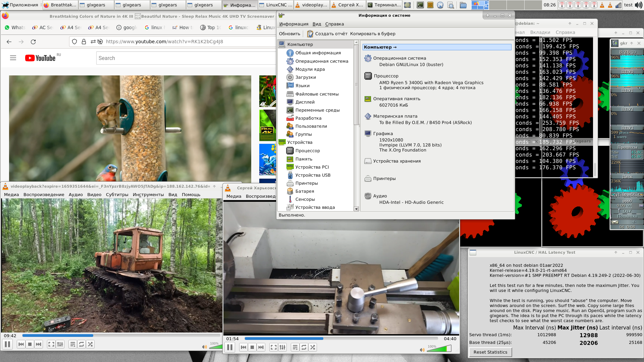This screenshot has height=362, width=644.
Task: Pause the tractor video in left VLC
Action: tap(7, 344)
